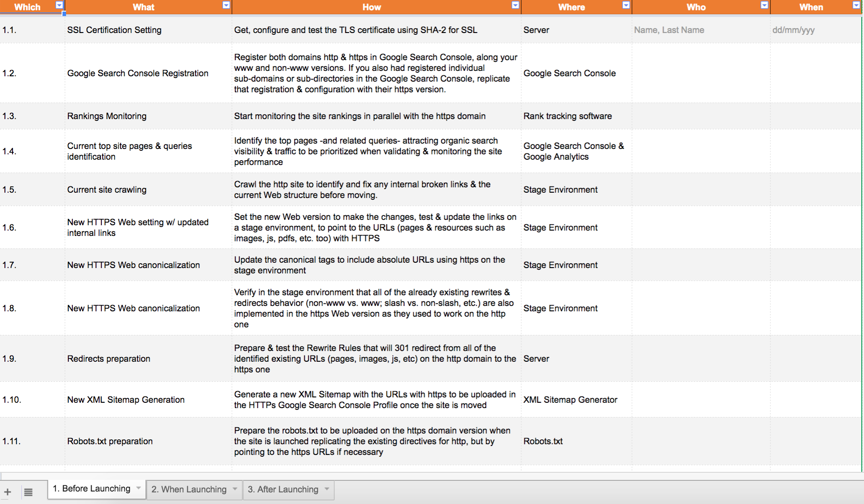Open the filter icon on How column
Viewport: 864px width, 504px height.
coord(515,5)
